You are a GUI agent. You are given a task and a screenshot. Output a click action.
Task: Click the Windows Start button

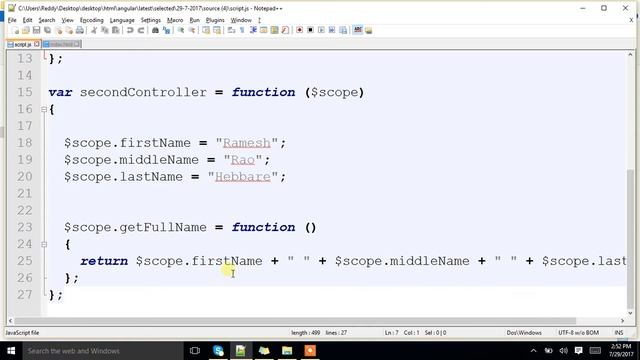[11, 351]
